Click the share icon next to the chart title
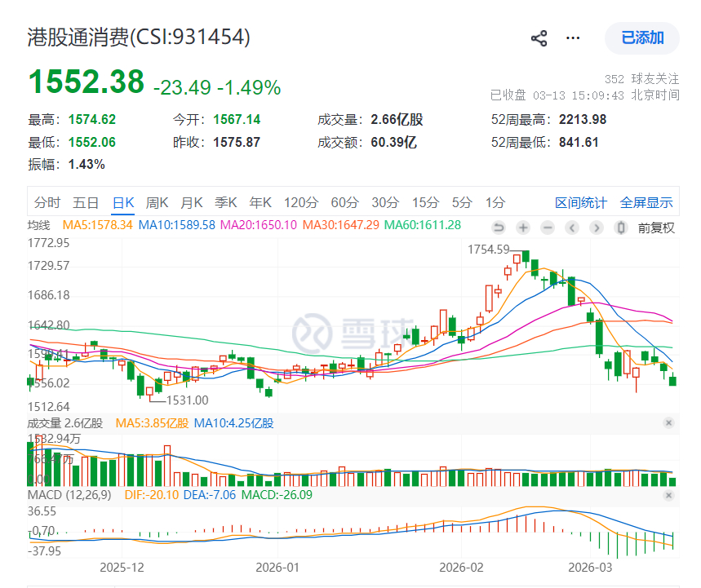The height and width of the screenshot is (588, 701). click(538, 38)
